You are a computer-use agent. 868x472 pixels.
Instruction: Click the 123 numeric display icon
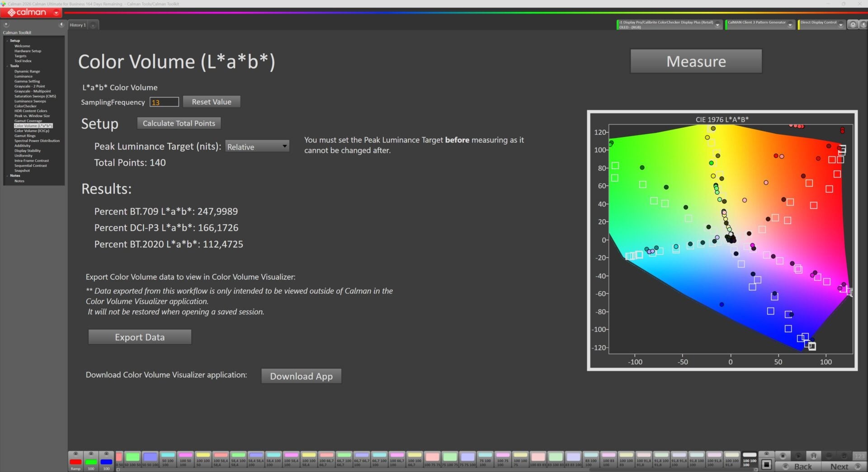tap(859, 456)
